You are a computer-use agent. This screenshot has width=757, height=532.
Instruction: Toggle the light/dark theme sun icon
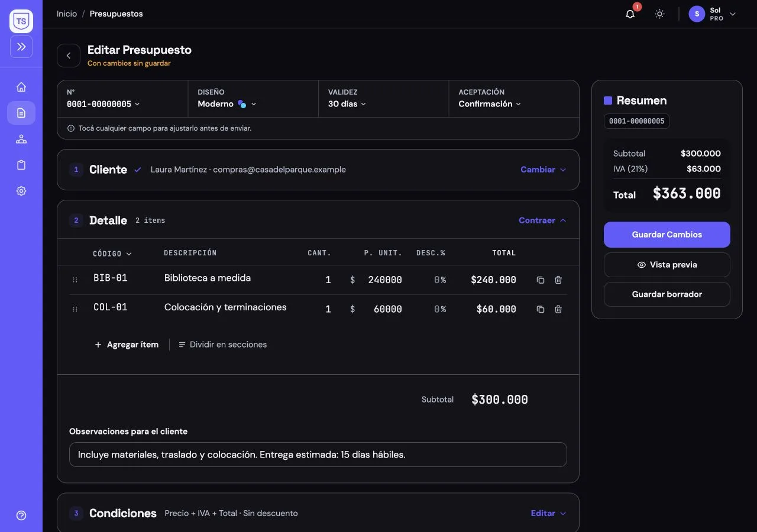pyautogui.click(x=659, y=14)
